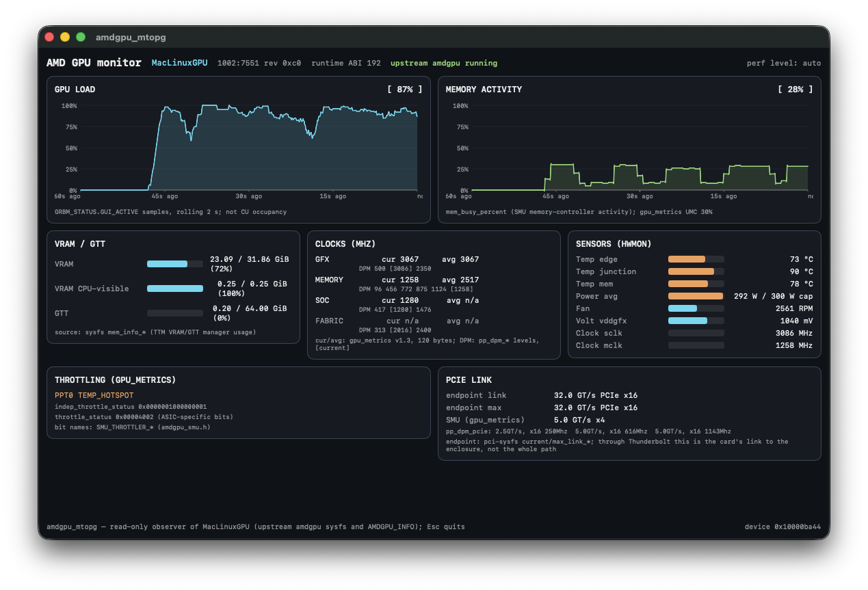Screen dimensions: 868x590
Task: Click the Power avg sensor bar
Action: 696,296
